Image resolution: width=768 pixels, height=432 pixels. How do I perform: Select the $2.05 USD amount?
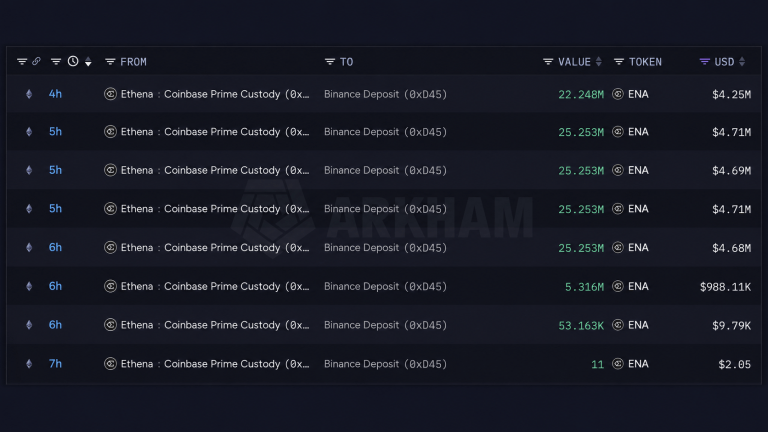[x=735, y=364]
